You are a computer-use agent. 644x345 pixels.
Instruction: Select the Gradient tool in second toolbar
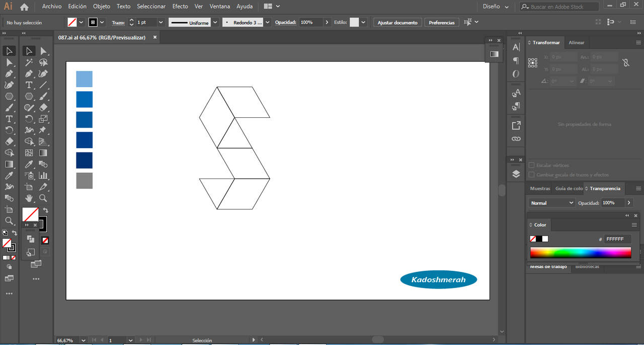pyautogui.click(x=44, y=153)
